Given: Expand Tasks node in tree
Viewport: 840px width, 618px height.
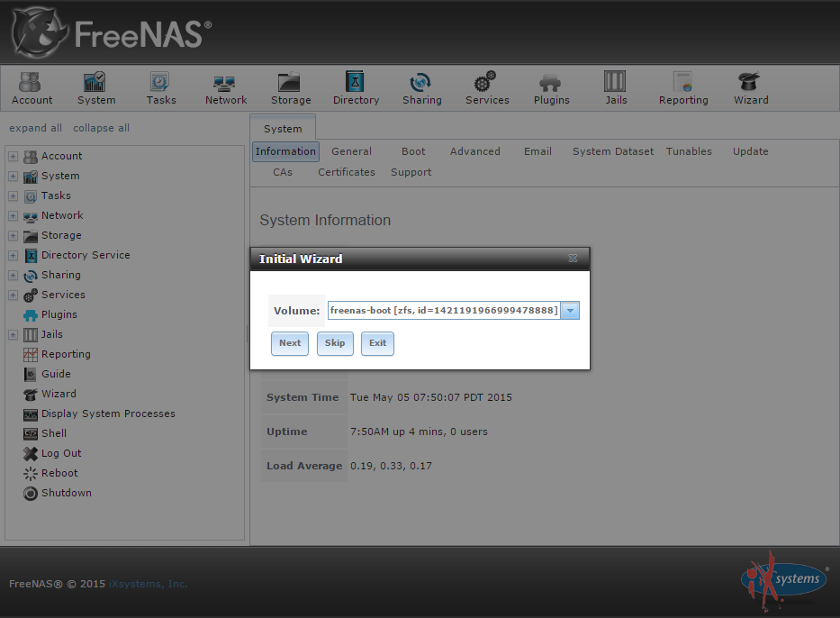Looking at the screenshot, I should click(x=13, y=196).
